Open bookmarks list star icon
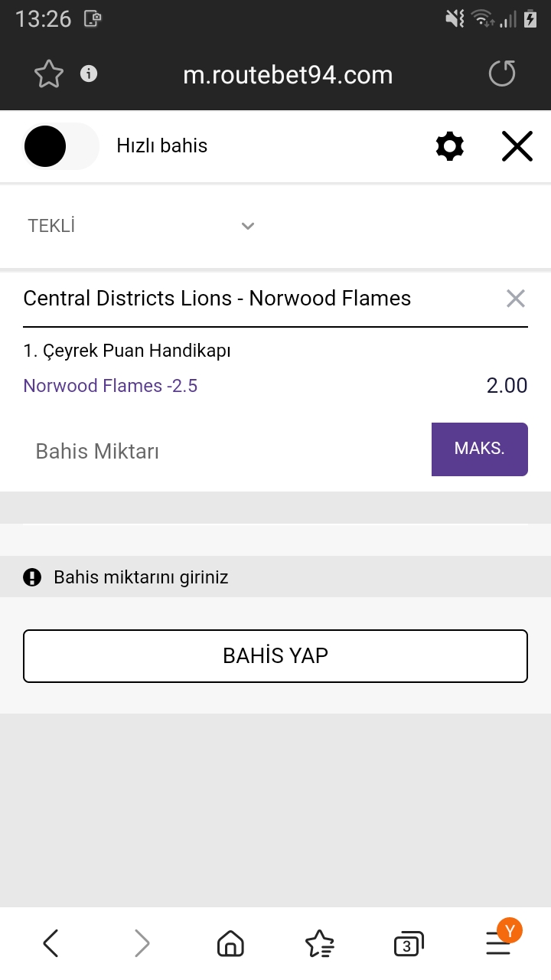The width and height of the screenshot is (551, 980). point(319,944)
